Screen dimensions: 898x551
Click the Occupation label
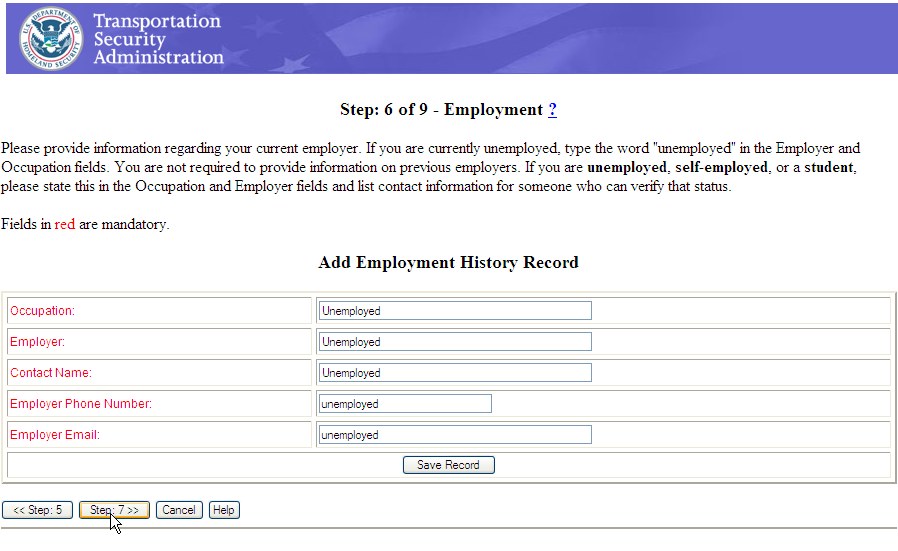pos(42,311)
